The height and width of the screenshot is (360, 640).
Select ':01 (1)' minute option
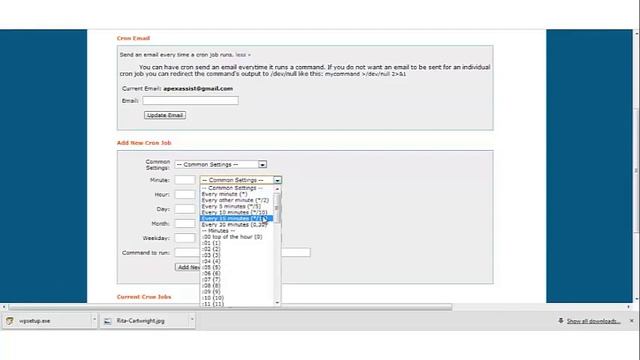211,243
